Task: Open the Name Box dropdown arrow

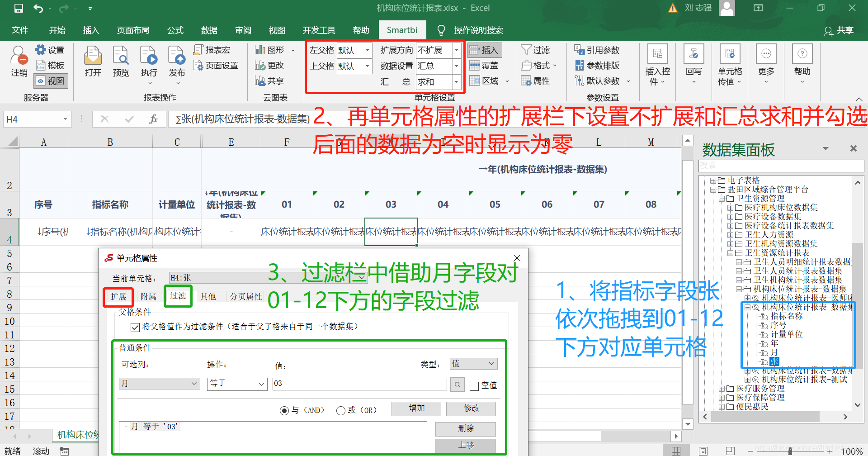Action: point(65,119)
